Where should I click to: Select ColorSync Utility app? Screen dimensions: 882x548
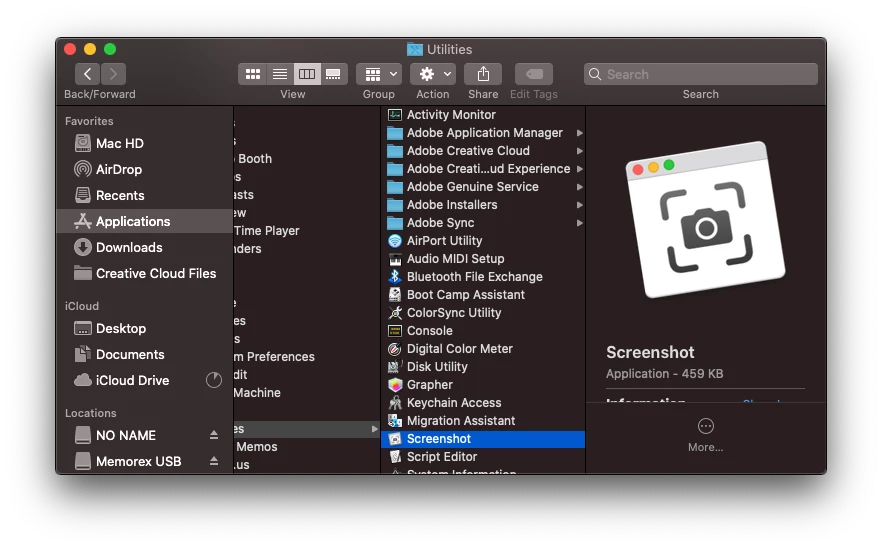tap(483, 313)
